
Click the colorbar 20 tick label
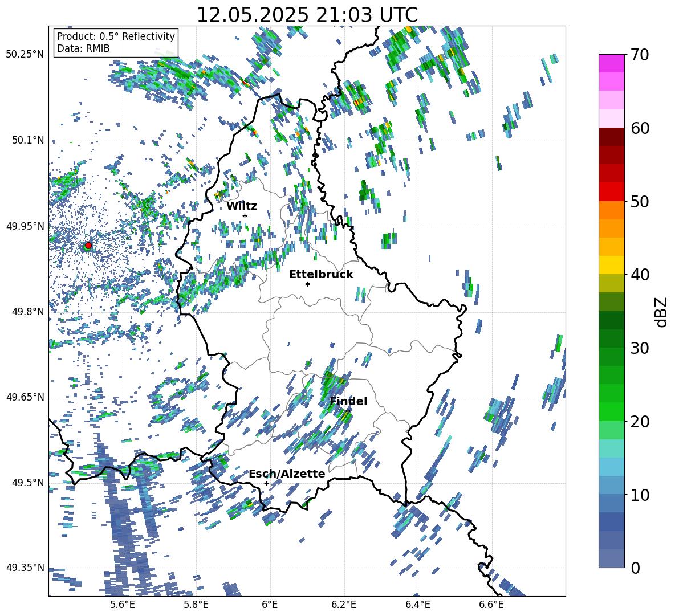[x=640, y=422]
